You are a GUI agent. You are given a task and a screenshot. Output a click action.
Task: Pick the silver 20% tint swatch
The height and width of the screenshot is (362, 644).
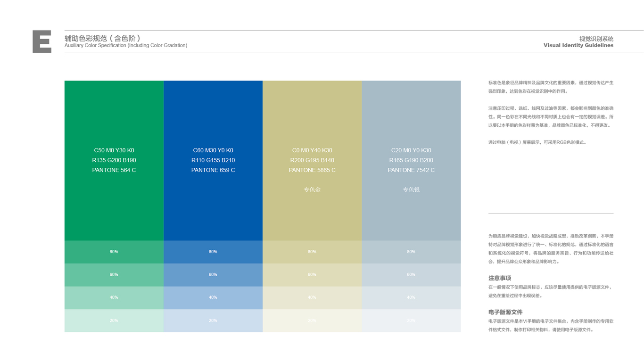(412, 321)
